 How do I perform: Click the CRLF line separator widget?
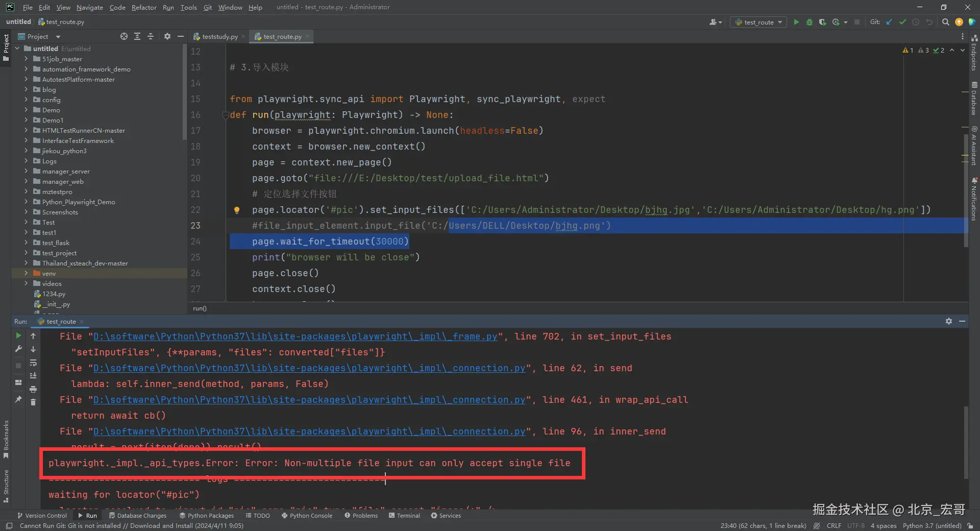[834, 525]
